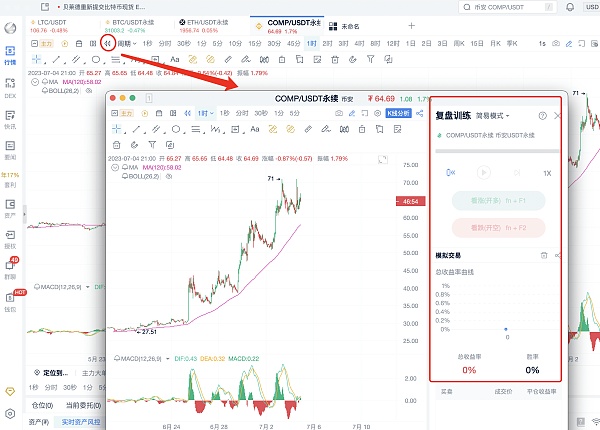Select Aa text tool in popup window
The image size is (600, 430).
pyautogui.click(x=255, y=129)
